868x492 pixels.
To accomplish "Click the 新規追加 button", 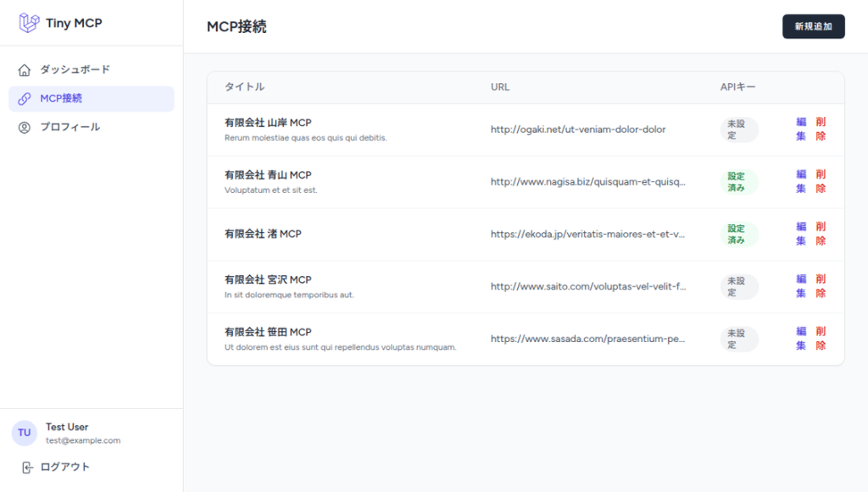I will [813, 26].
